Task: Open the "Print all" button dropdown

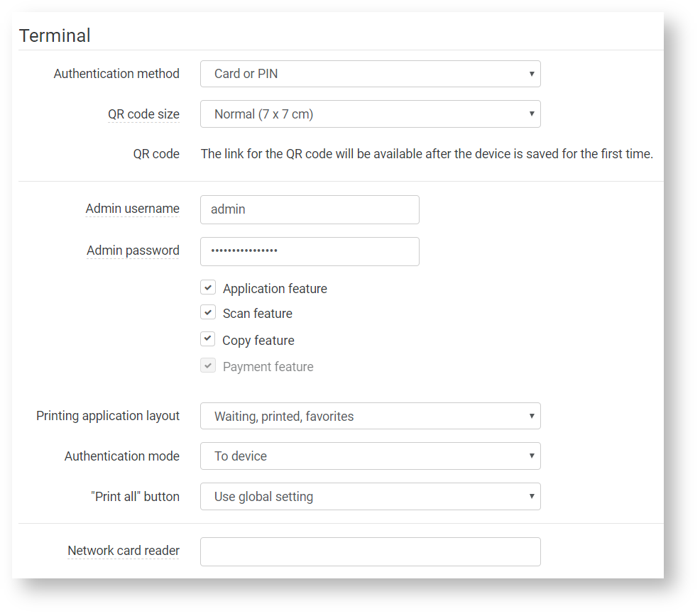Action: click(x=370, y=497)
